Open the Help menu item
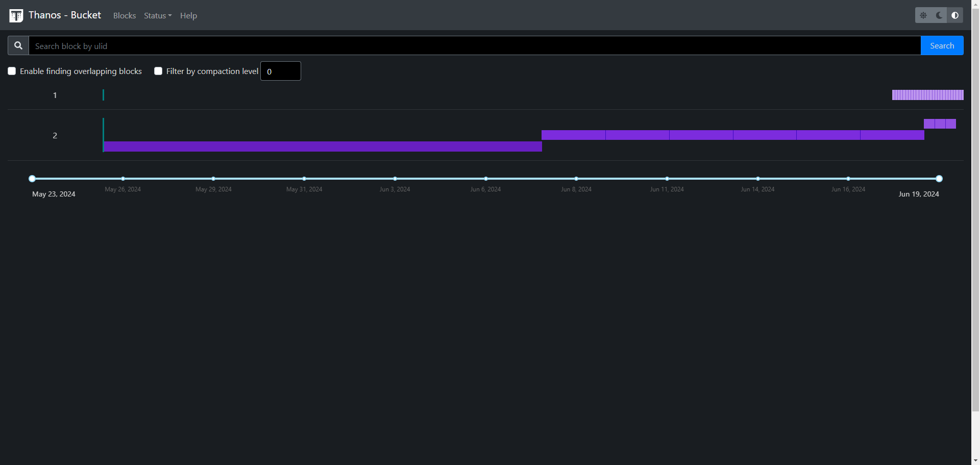 [188, 16]
